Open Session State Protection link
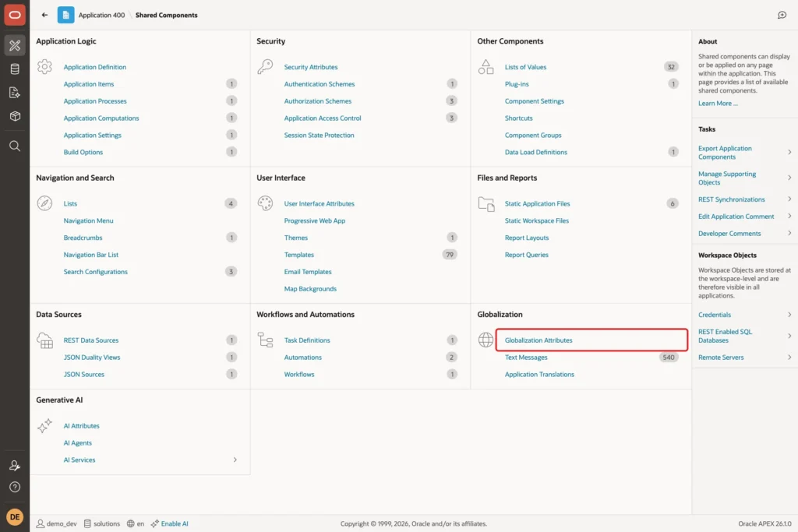 point(319,136)
